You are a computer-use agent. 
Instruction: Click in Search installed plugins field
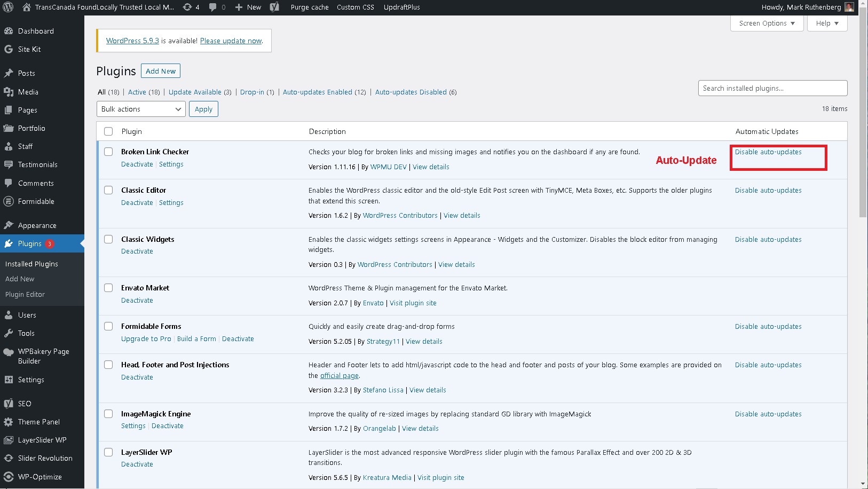pos(772,88)
